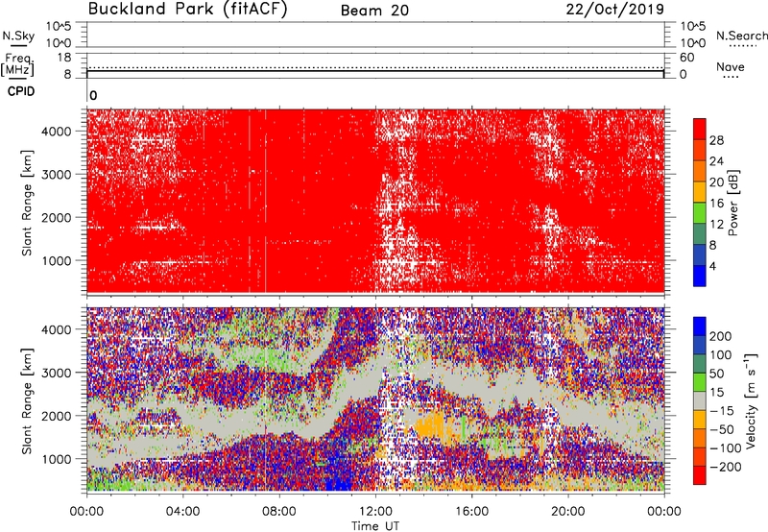Image resolution: width=768 pixels, height=532 pixels.
Task: Click the 'Beam 20' label
Action: [374, 11]
